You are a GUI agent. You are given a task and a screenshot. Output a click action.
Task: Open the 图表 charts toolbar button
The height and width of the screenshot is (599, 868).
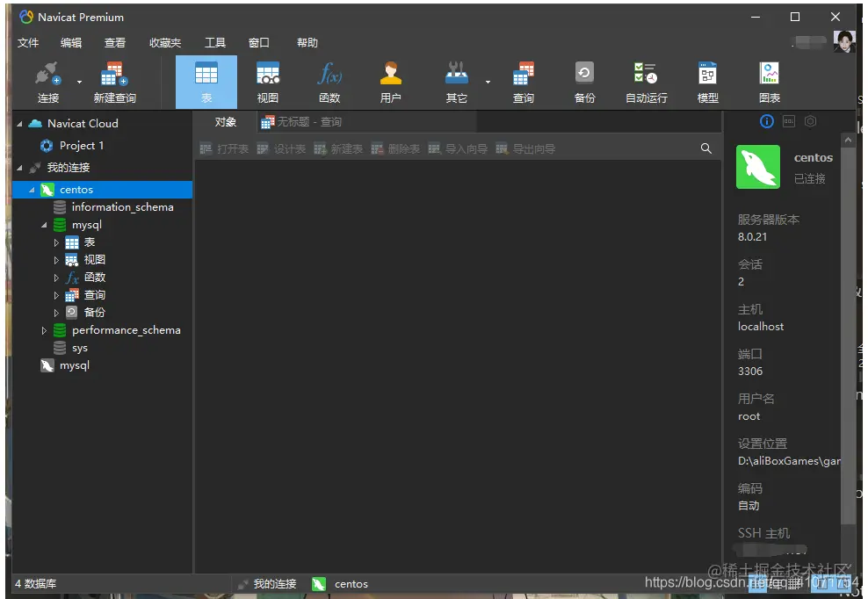pos(770,82)
